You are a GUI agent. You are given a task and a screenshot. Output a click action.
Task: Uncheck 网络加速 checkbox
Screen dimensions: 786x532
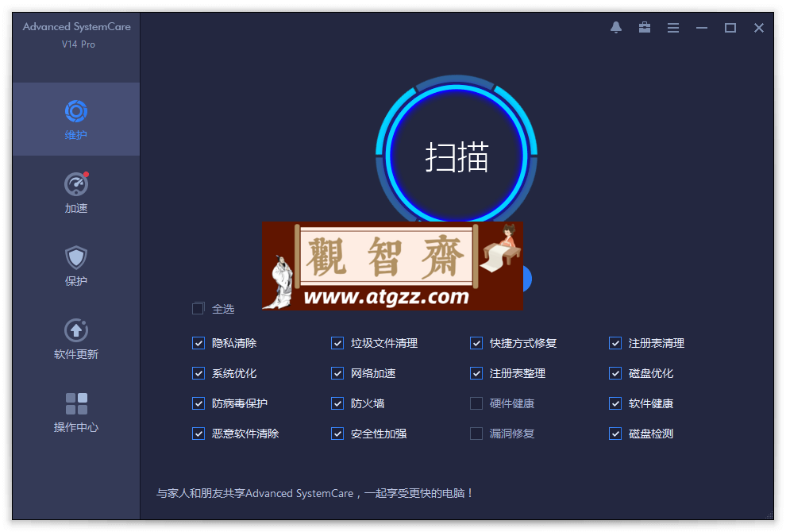(337, 373)
